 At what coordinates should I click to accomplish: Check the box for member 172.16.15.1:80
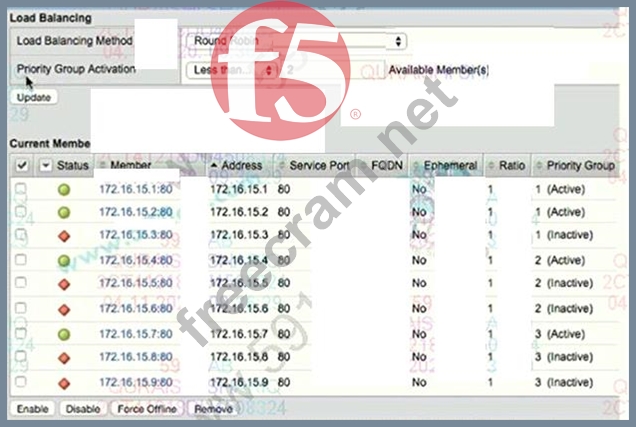(21, 188)
